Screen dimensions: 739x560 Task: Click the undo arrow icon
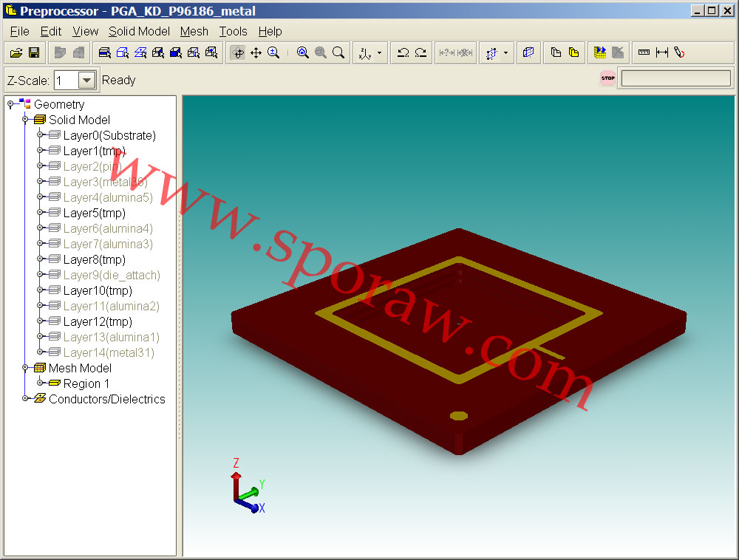(x=403, y=52)
